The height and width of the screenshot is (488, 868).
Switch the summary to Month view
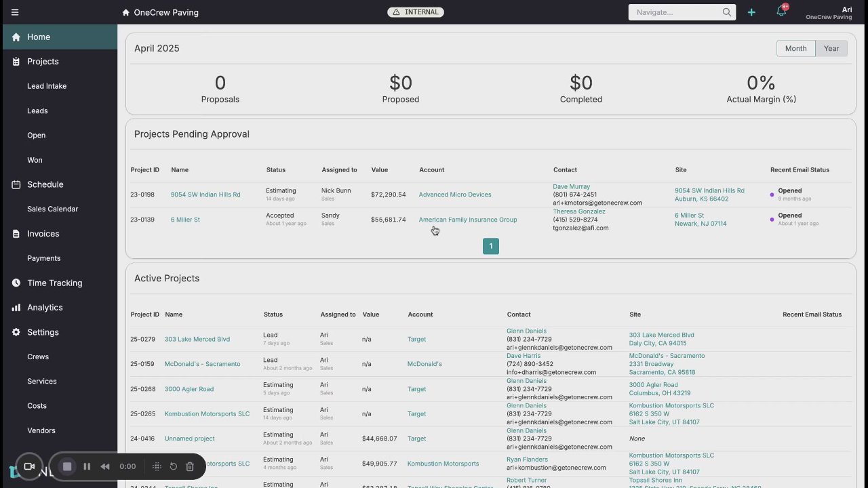[796, 48]
